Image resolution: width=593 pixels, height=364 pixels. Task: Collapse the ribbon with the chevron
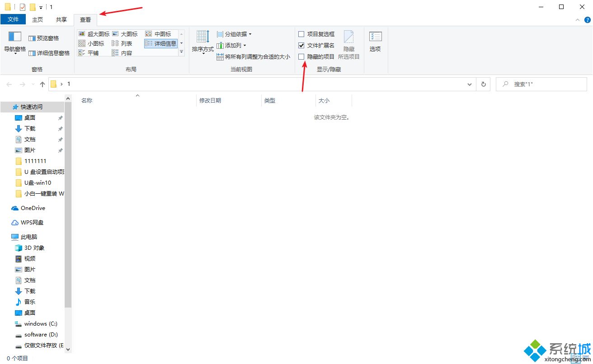coord(577,20)
